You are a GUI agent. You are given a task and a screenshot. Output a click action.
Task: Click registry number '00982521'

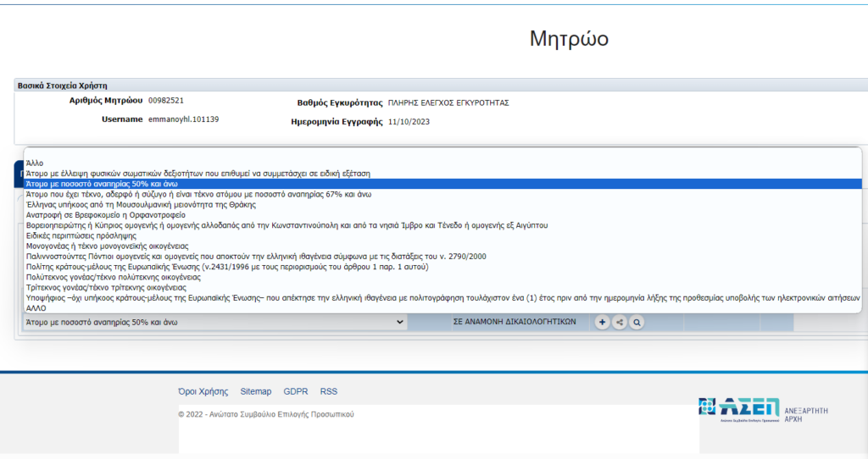click(166, 101)
